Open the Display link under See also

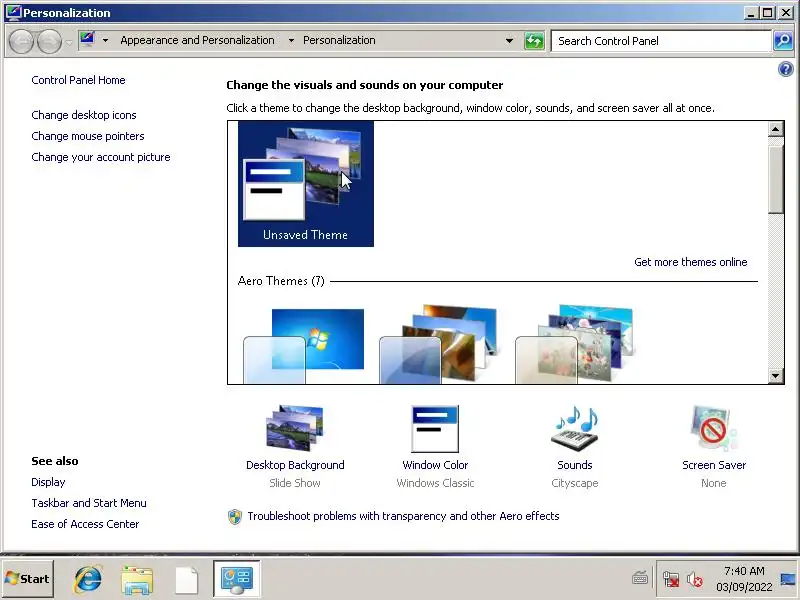[48, 482]
